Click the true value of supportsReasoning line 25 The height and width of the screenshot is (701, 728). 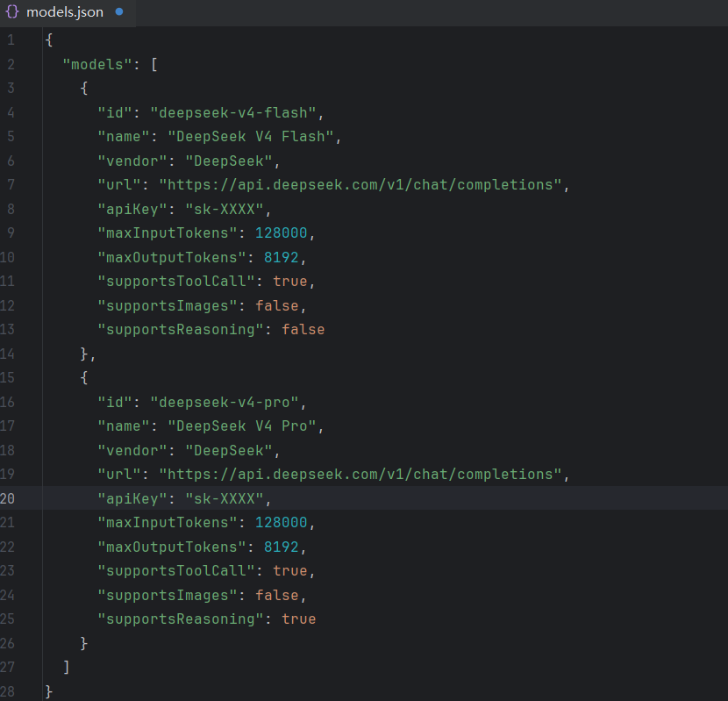pos(298,619)
